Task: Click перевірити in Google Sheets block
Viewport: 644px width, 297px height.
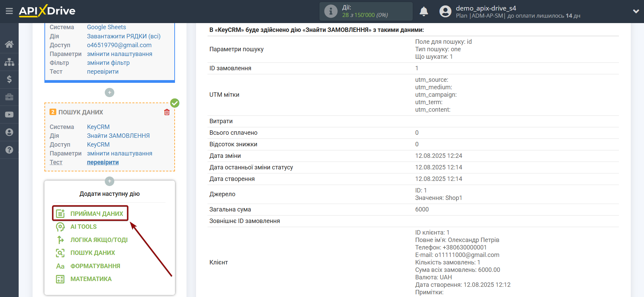Action: point(103,72)
